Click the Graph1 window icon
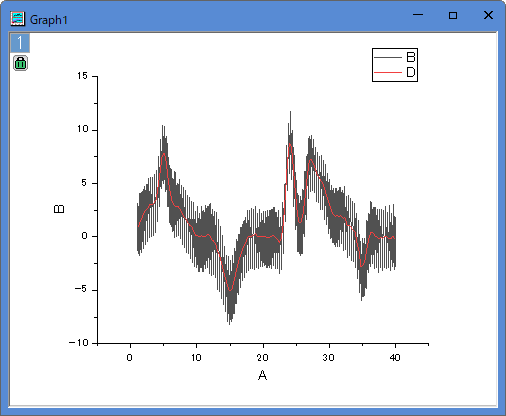Screen dimensions: 506x416 [17, 19]
